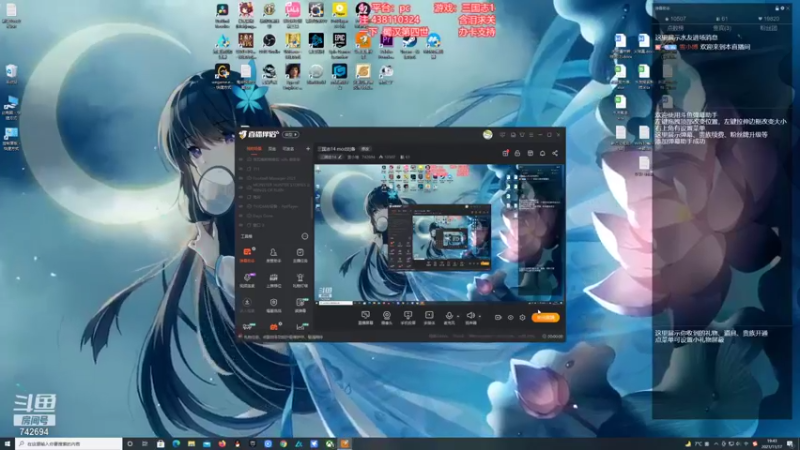Select the third scene tab
The height and width of the screenshot is (450, 800).
pos(288,149)
